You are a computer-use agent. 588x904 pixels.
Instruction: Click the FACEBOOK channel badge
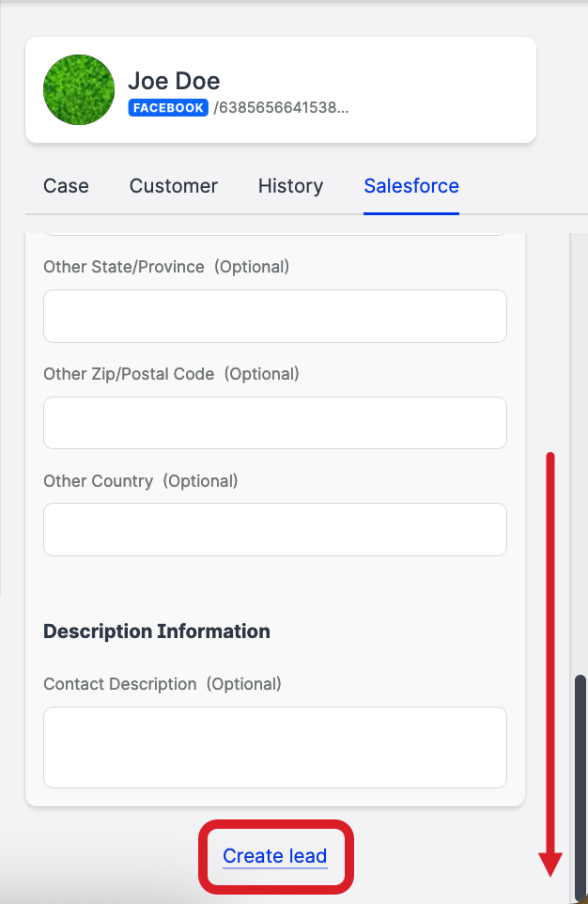(x=168, y=108)
